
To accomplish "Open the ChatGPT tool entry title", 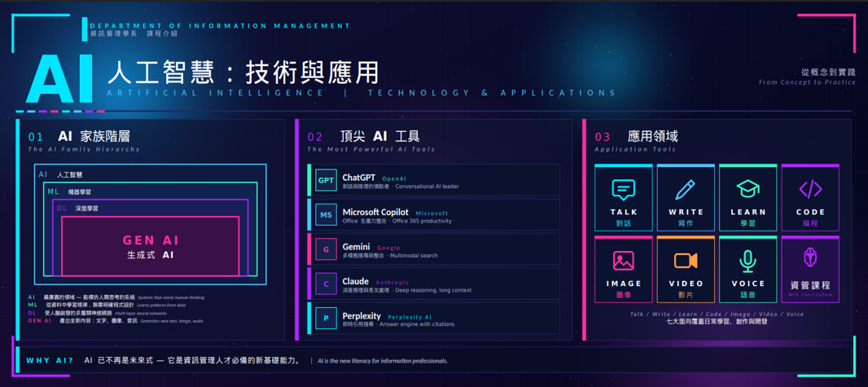I will 358,178.
